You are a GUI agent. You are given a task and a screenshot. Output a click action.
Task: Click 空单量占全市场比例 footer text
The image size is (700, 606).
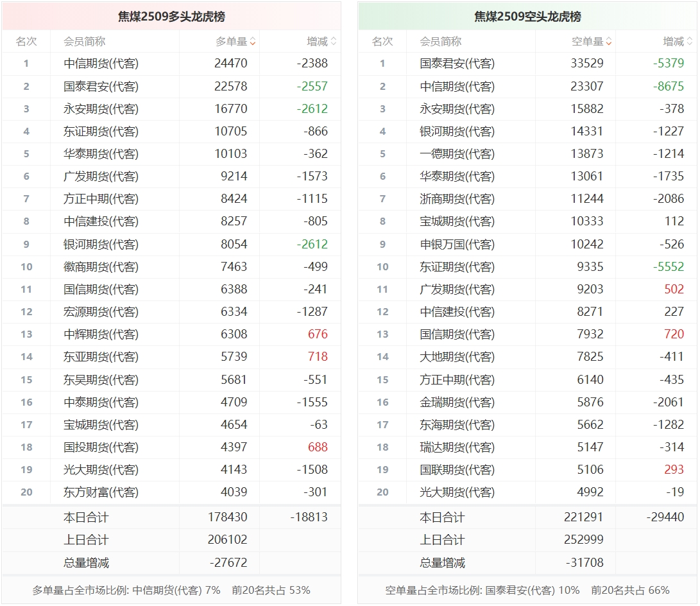[527, 591]
